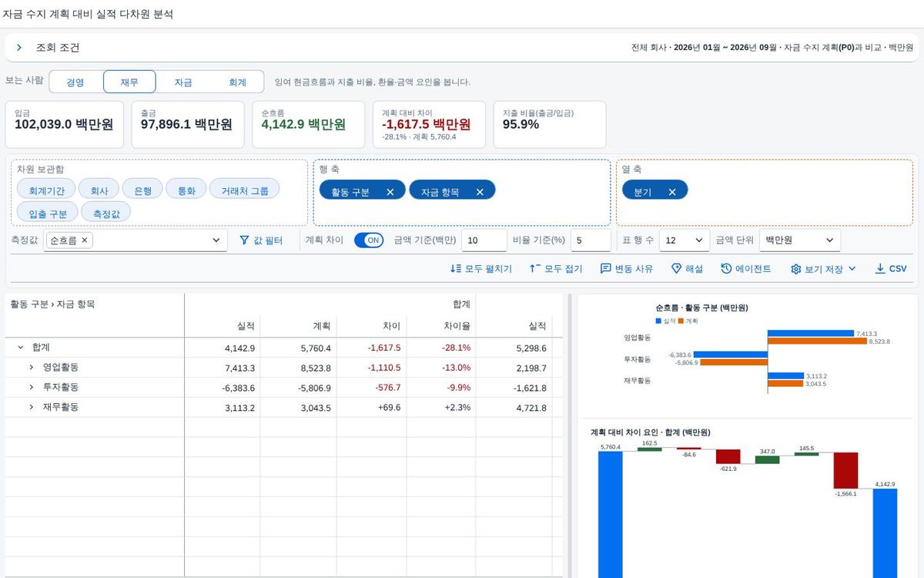Expand the 투자활동 row

(32, 387)
